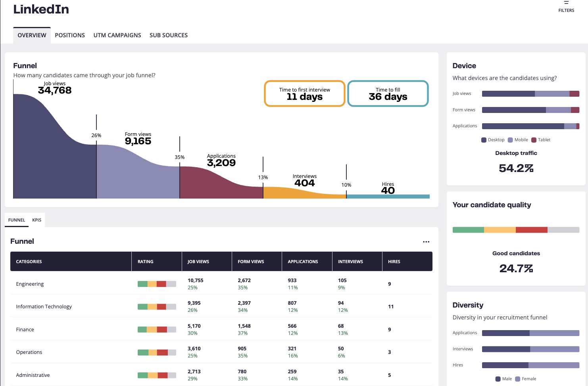Click the 933 applications cell

pyautogui.click(x=292, y=280)
